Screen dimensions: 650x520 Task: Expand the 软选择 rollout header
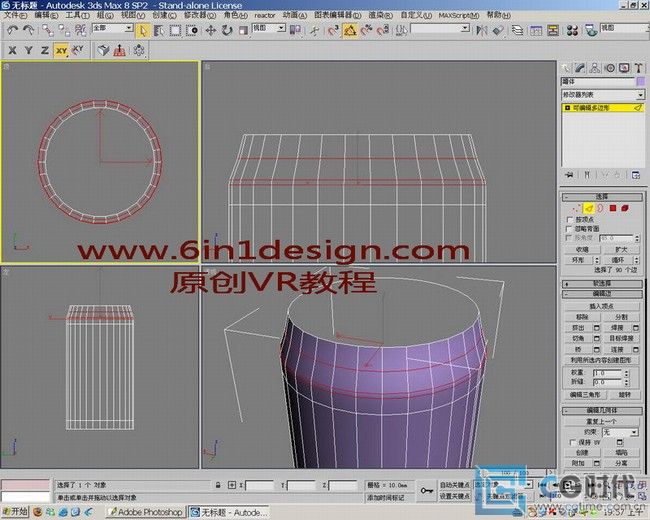tap(602, 284)
